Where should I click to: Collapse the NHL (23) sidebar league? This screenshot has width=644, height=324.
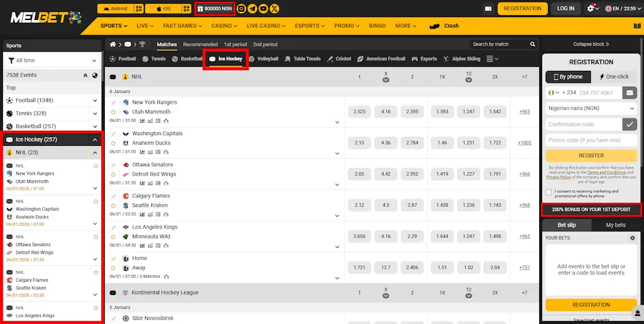point(95,153)
